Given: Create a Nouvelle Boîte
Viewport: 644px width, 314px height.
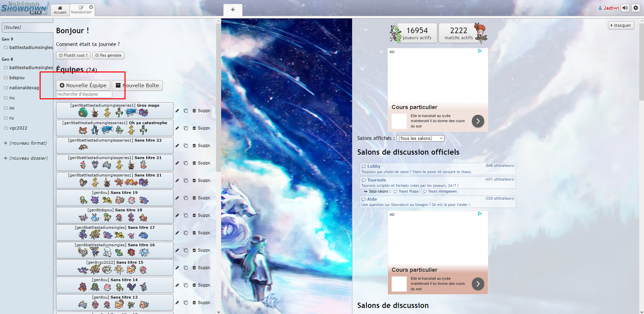Looking at the screenshot, I should (137, 85).
